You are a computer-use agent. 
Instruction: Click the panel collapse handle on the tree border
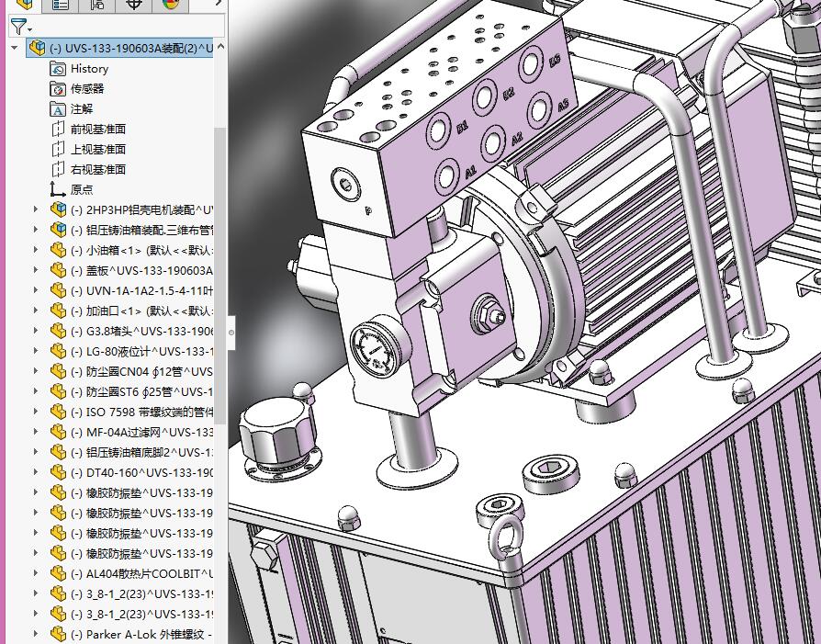(x=231, y=333)
